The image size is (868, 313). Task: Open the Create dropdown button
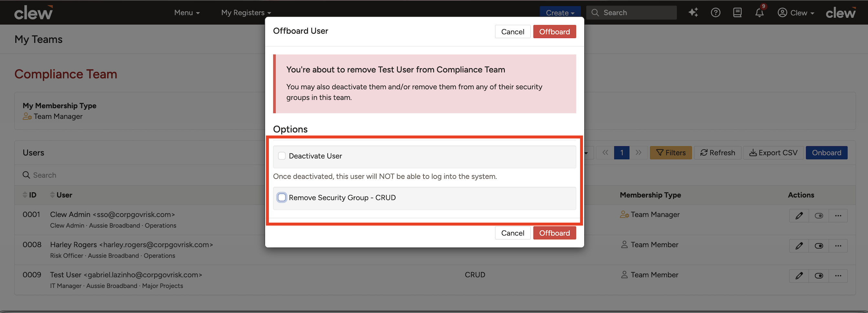pyautogui.click(x=560, y=13)
